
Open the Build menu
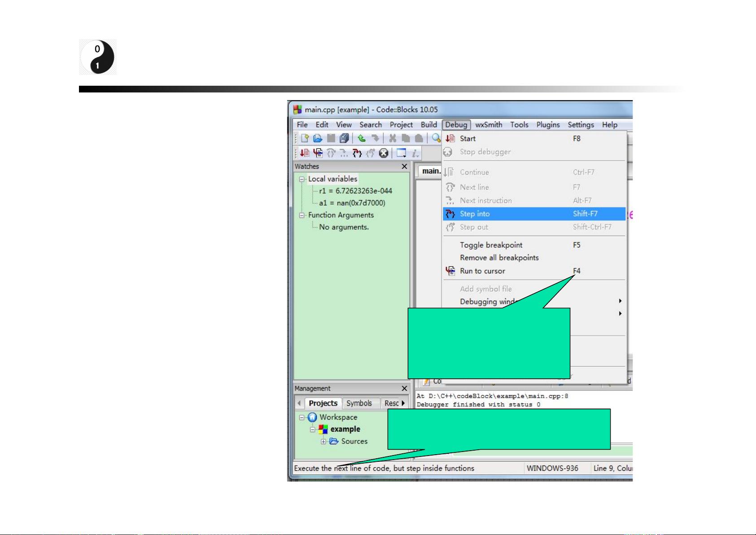pos(429,125)
